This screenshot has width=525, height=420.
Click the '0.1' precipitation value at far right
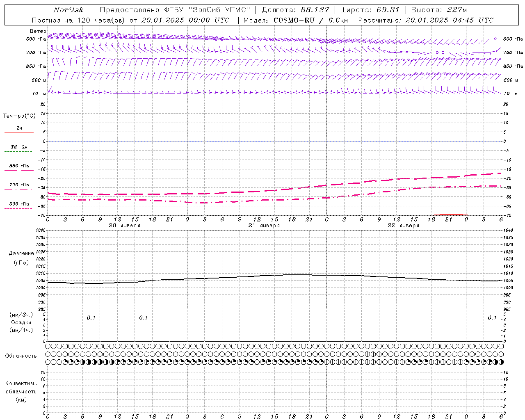coord(492,318)
